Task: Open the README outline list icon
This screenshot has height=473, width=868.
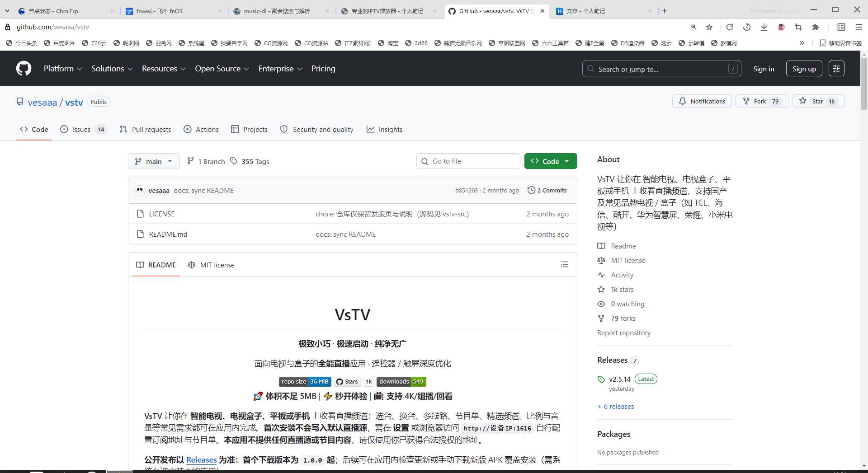Action: tap(565, 264)
